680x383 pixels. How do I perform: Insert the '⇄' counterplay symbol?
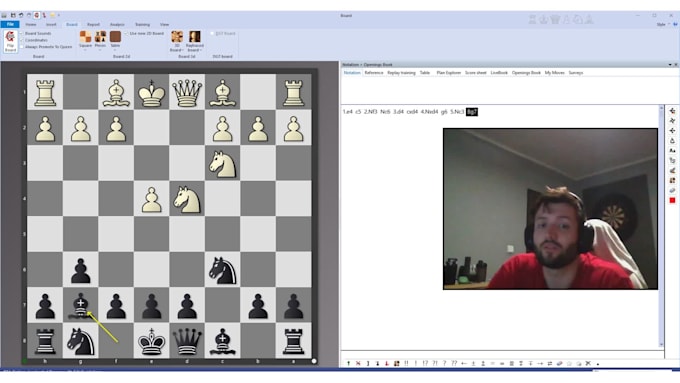click(550, 363)
